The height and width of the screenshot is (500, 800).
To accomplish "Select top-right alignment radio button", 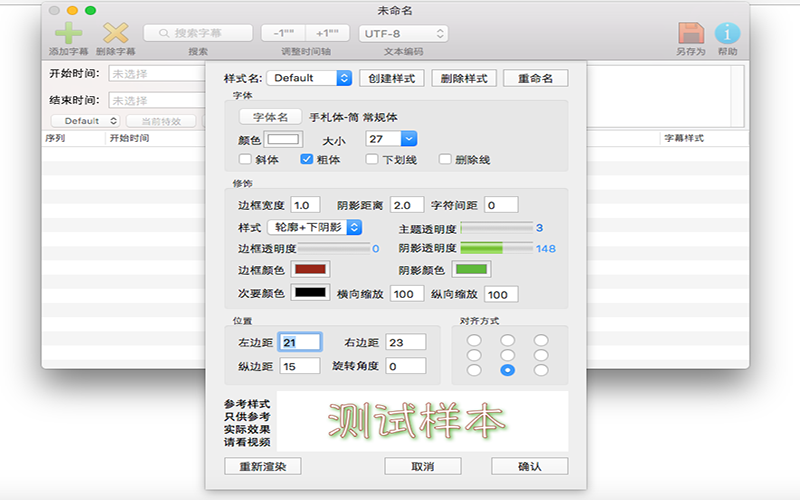I will point(541,340).
